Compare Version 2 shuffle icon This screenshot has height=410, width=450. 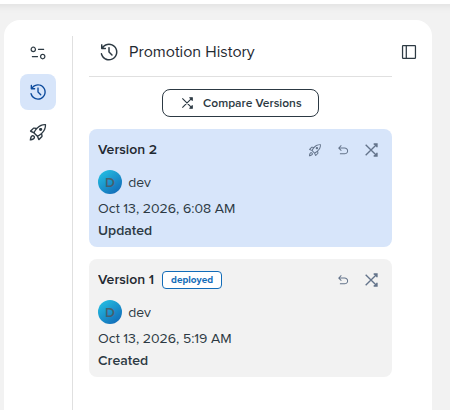371,150
